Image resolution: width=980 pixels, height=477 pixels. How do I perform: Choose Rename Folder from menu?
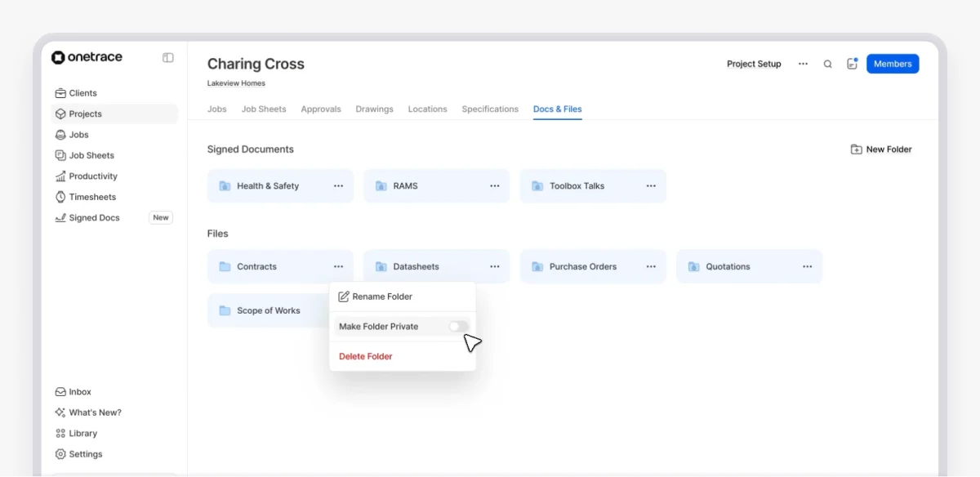coord(403,296)
